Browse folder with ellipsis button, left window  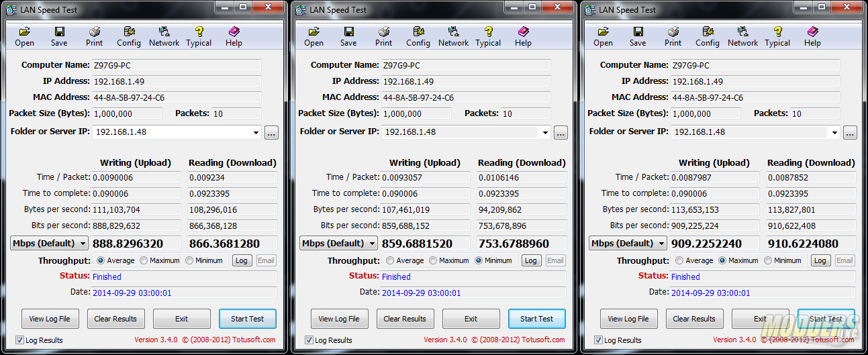coord(271,132)
